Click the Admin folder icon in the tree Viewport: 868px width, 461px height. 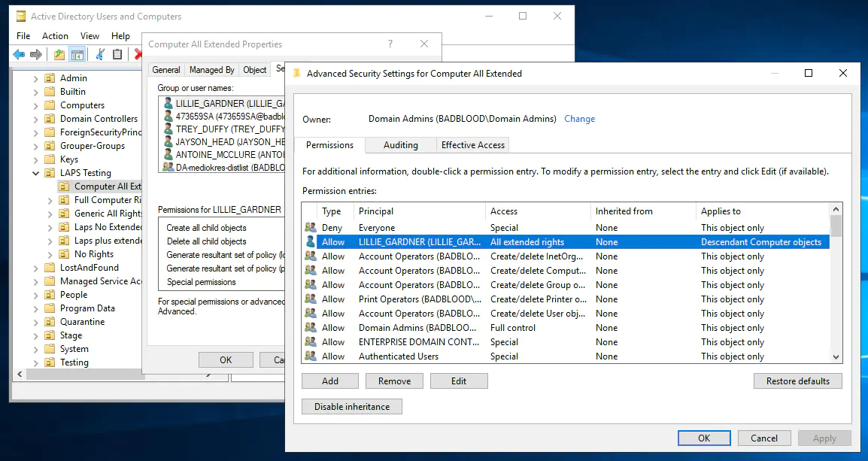(50, 78)
